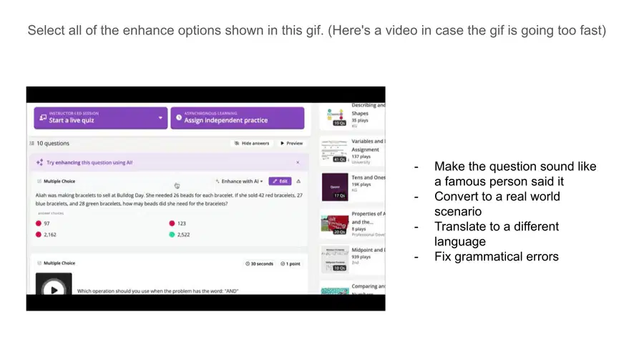Open the Enhance with AI dropdown

tap(239, 181)
